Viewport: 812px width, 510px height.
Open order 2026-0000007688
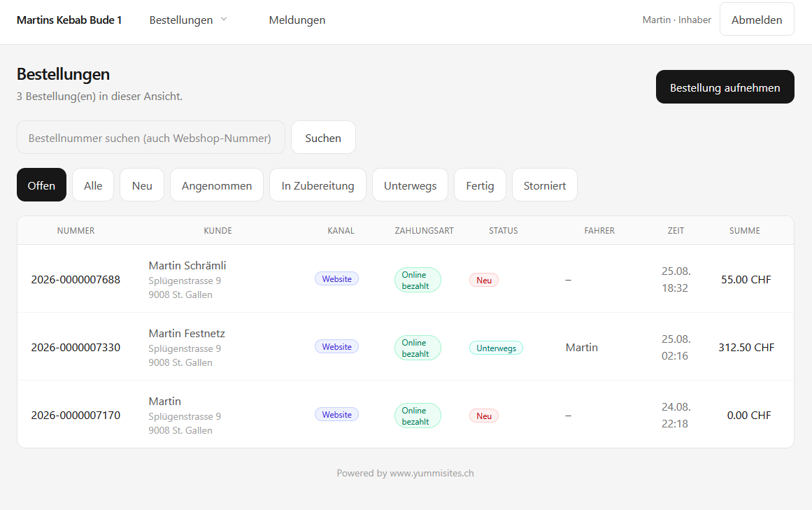[76, 280]
